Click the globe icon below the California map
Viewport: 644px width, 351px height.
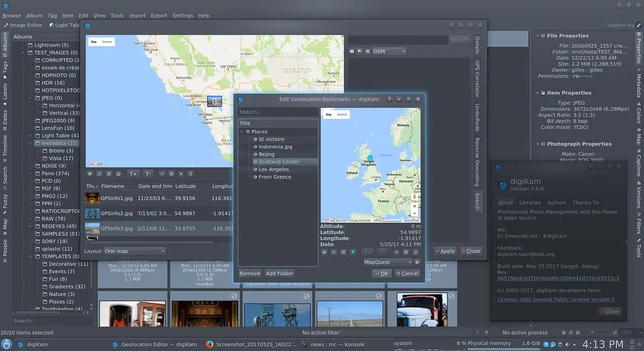pyautogui.click(x=90, y=174)
